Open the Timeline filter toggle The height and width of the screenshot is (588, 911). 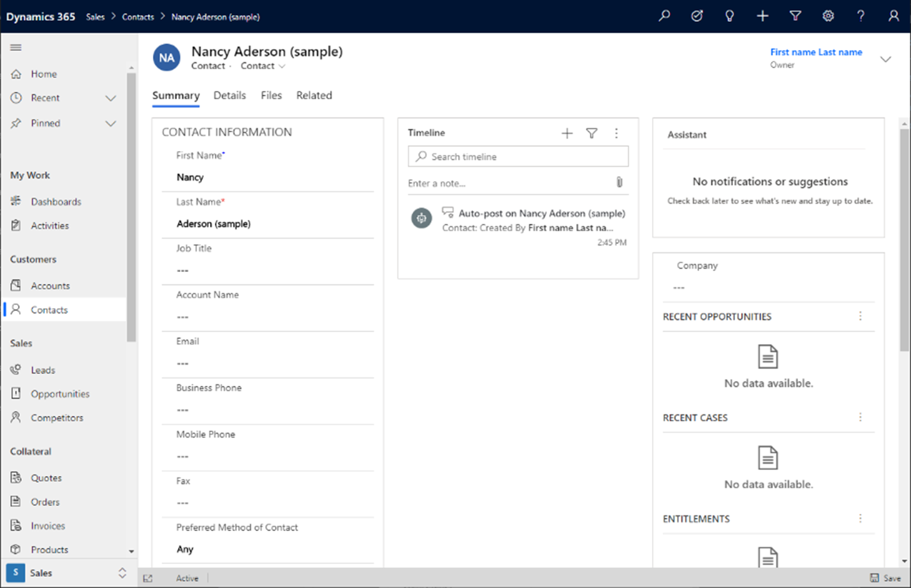(x=591, y=133)
